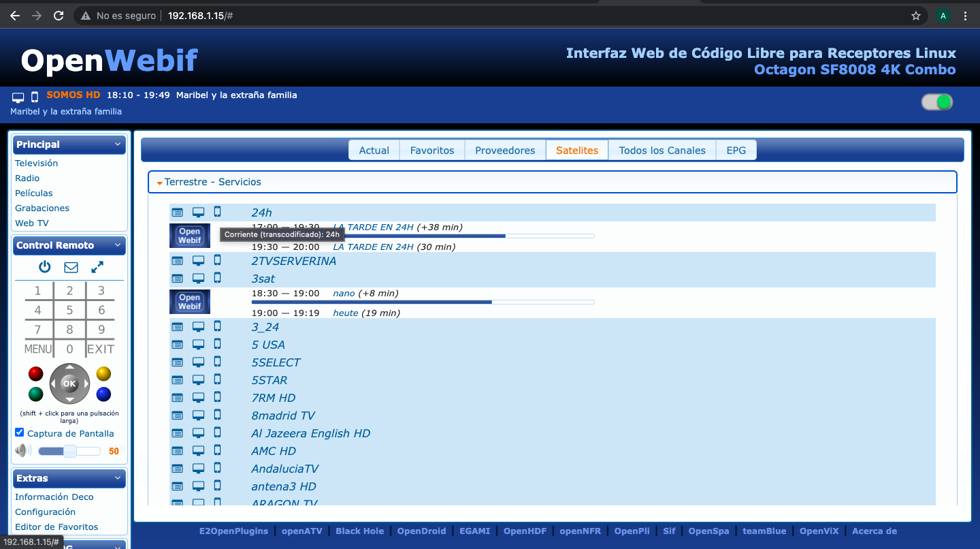Image resolution: width=980 pixels, height=549 pixels.
Task: Open the EPG list icon for 24h
Action: click(x=178, y=213)
